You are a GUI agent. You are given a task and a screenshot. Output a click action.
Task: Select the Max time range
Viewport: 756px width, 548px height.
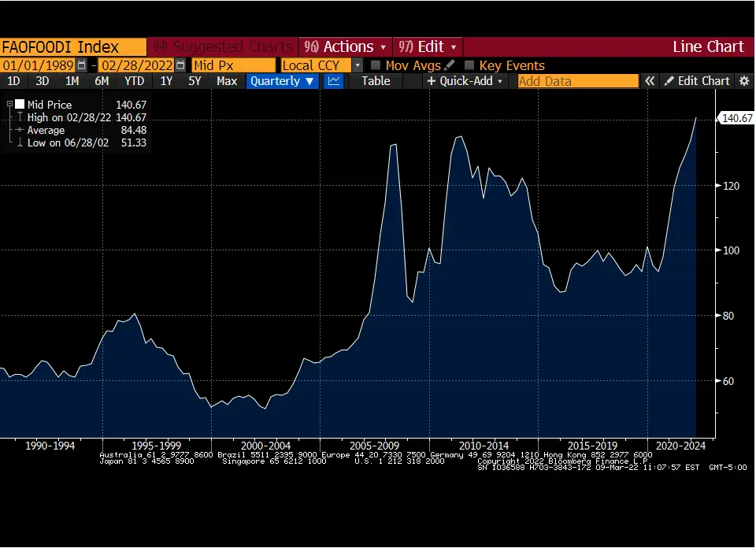click(x=227, y=81)
